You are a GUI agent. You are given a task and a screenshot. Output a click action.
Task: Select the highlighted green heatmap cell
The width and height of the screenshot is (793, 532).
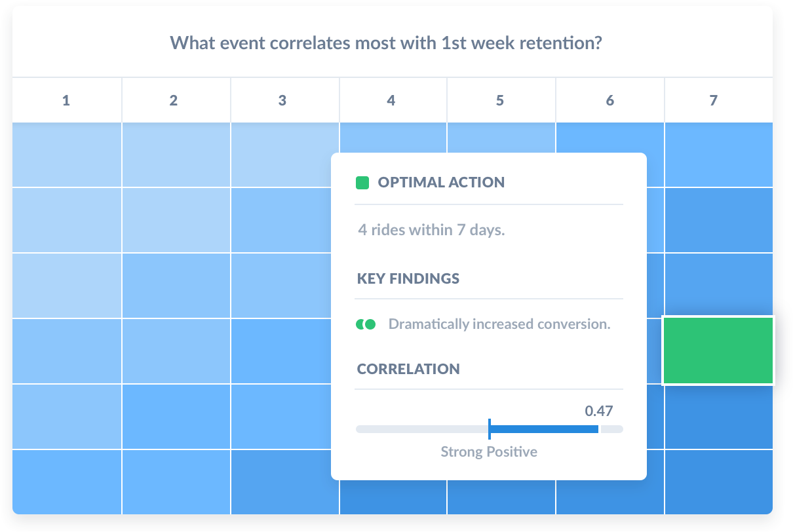[718, 351]
